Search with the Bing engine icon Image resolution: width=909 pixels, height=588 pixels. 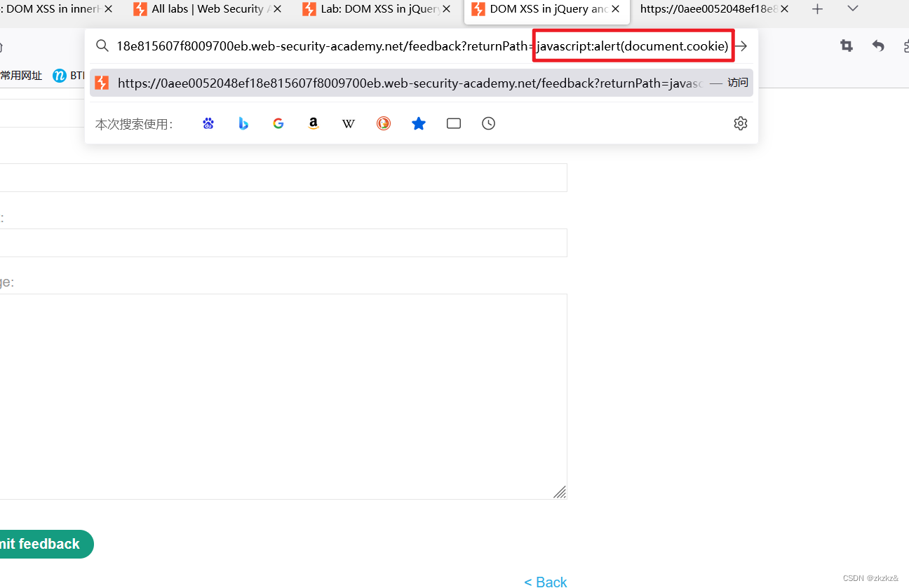[243, 123]
